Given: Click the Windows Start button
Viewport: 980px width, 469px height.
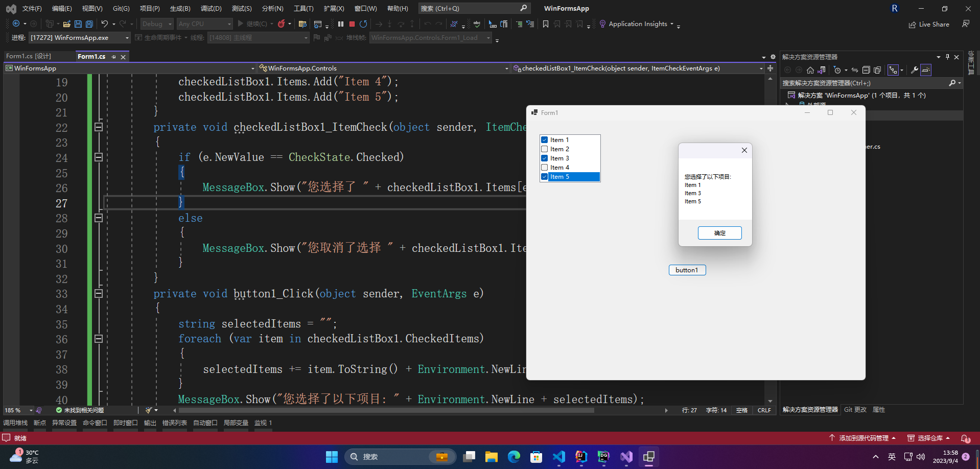Looking at the screenshot, I should (x=332, y=457).
